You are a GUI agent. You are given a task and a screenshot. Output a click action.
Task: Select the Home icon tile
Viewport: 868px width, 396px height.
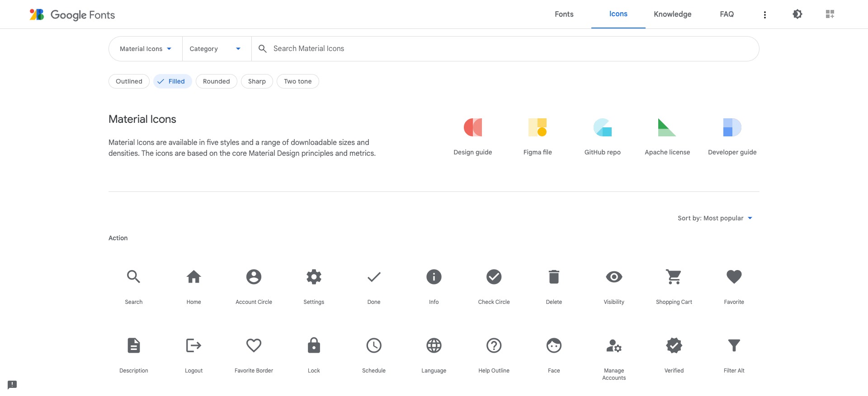(x=193, y=277)
